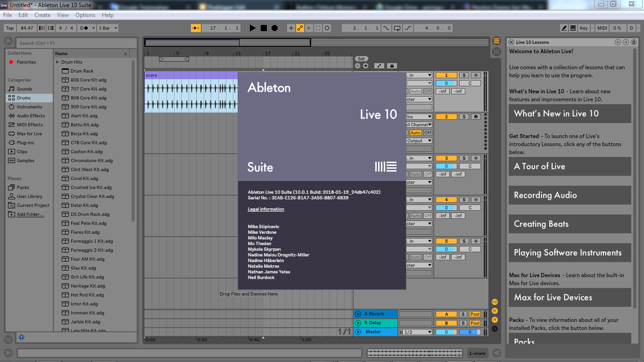The width and height of the screenshot is (644, 362).
Task: Toggle the Loop switch
Action: 397,28
